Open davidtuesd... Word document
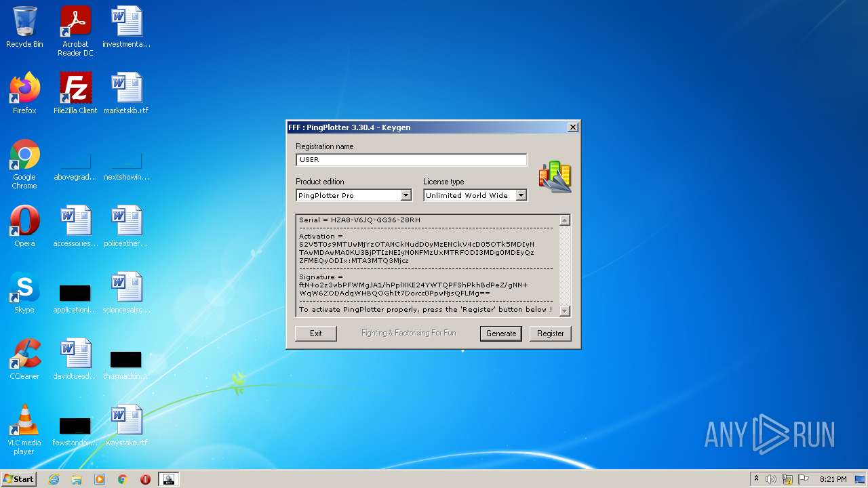 pos(75,359)
